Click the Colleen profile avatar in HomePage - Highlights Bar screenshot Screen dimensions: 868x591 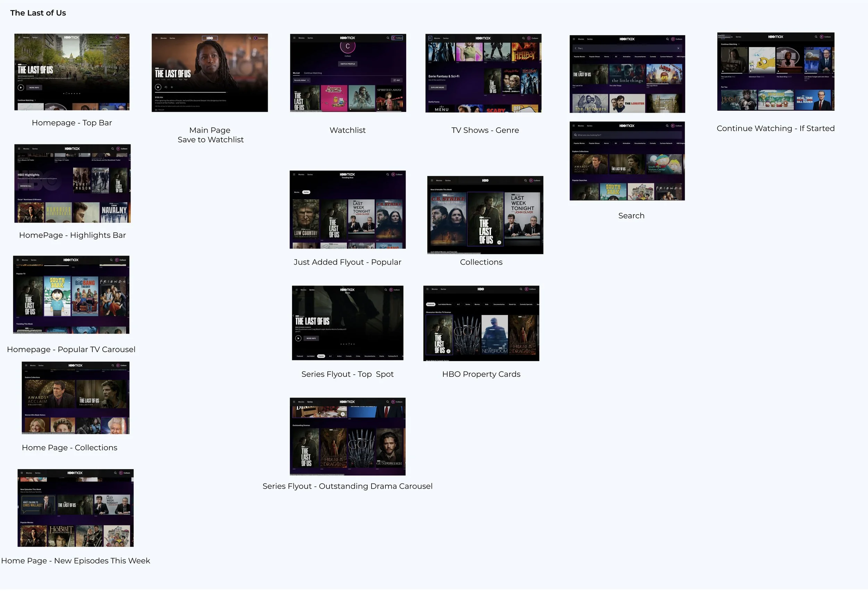(x=118, y=149)
